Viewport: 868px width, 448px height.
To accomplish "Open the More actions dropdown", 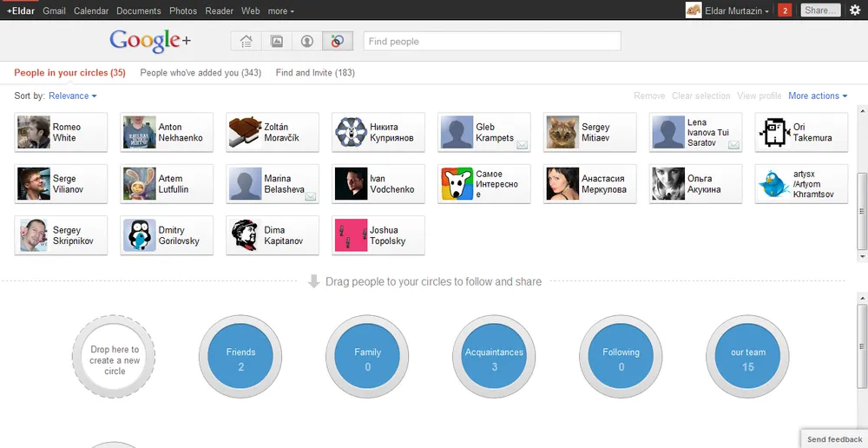I will point(818,96).
